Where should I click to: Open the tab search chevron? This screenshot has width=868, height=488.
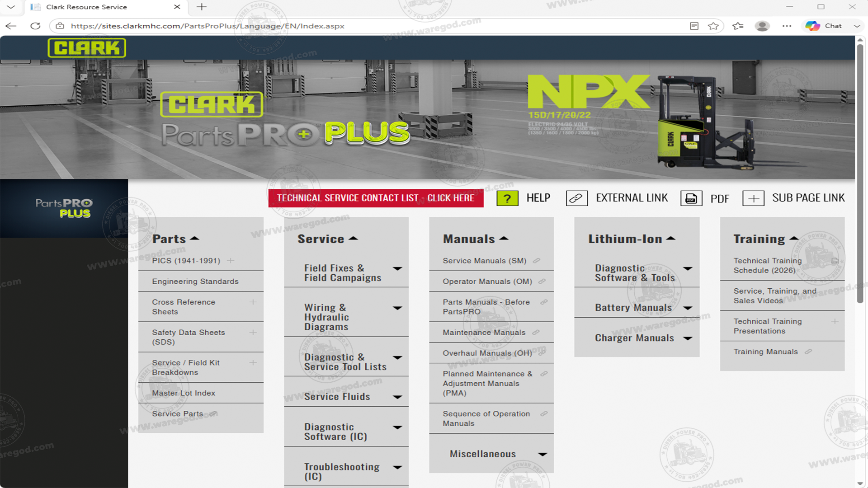click(x=11, y=7)
